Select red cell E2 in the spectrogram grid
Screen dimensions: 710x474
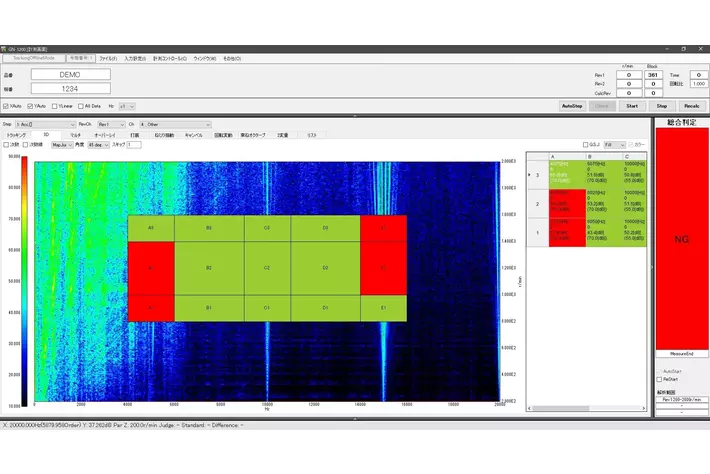pyautogui.click(x=383, y=268)
